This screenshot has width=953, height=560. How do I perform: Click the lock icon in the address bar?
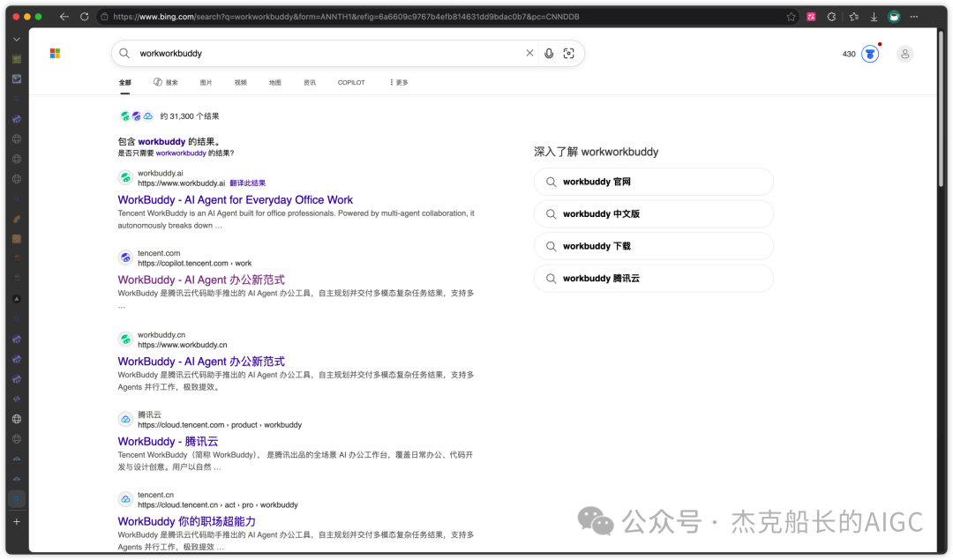point(104,17)
